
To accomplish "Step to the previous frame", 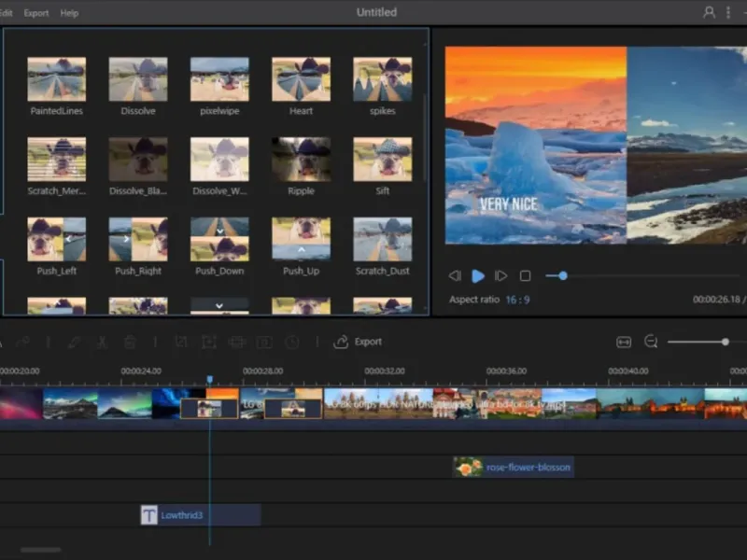I will [455, 276].
